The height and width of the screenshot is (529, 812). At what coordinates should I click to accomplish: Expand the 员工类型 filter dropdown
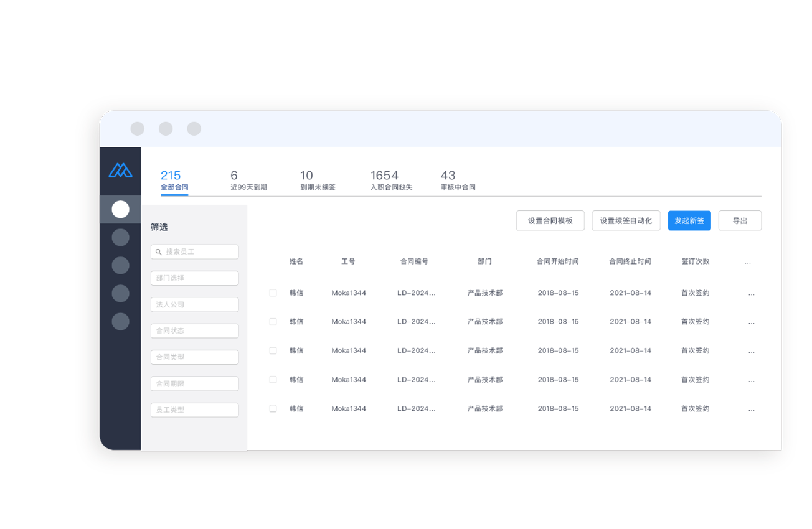tap(194, 410)
